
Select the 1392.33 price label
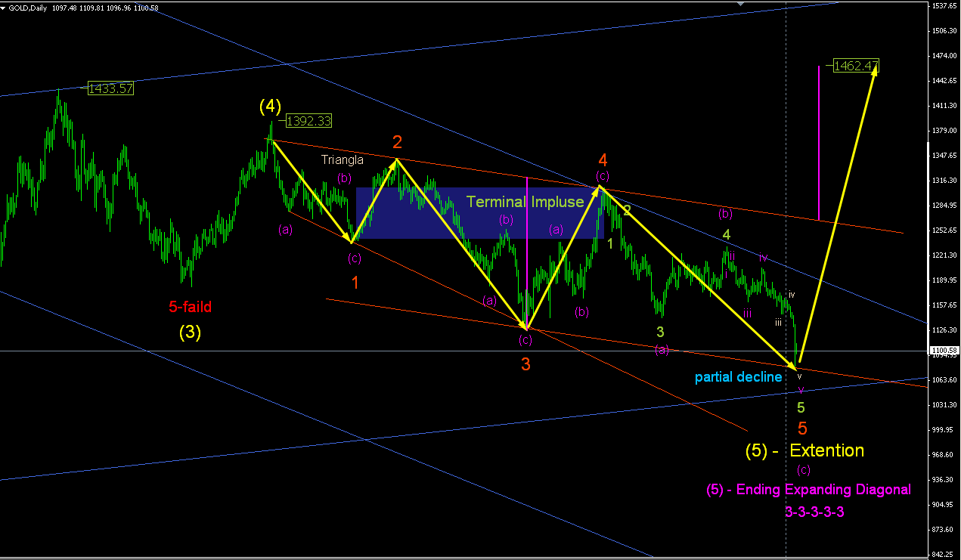tap(308, 121)
